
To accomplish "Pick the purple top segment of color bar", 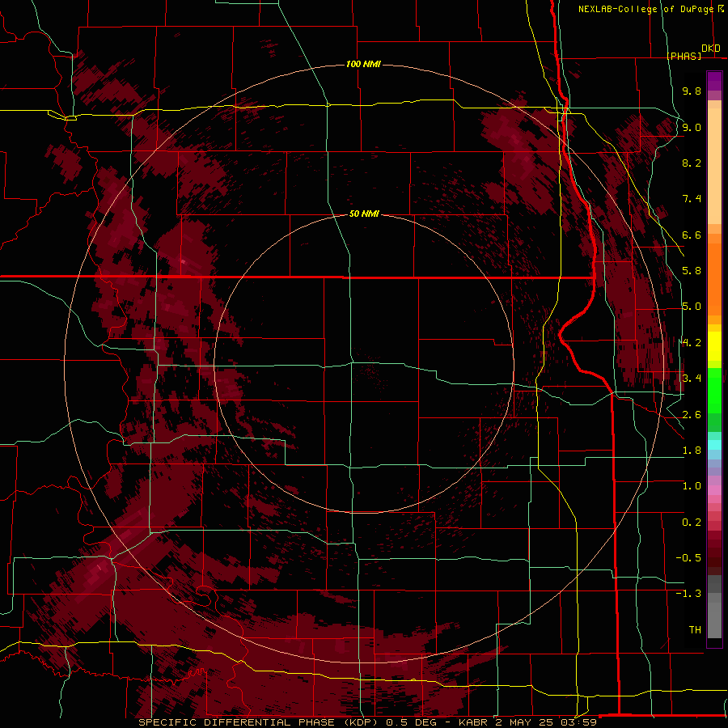I will 714,81.
